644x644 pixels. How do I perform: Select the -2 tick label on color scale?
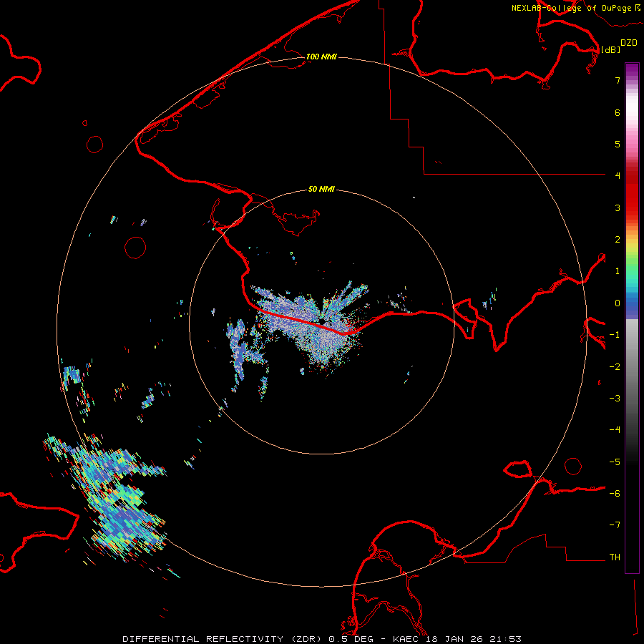(615, 367)
